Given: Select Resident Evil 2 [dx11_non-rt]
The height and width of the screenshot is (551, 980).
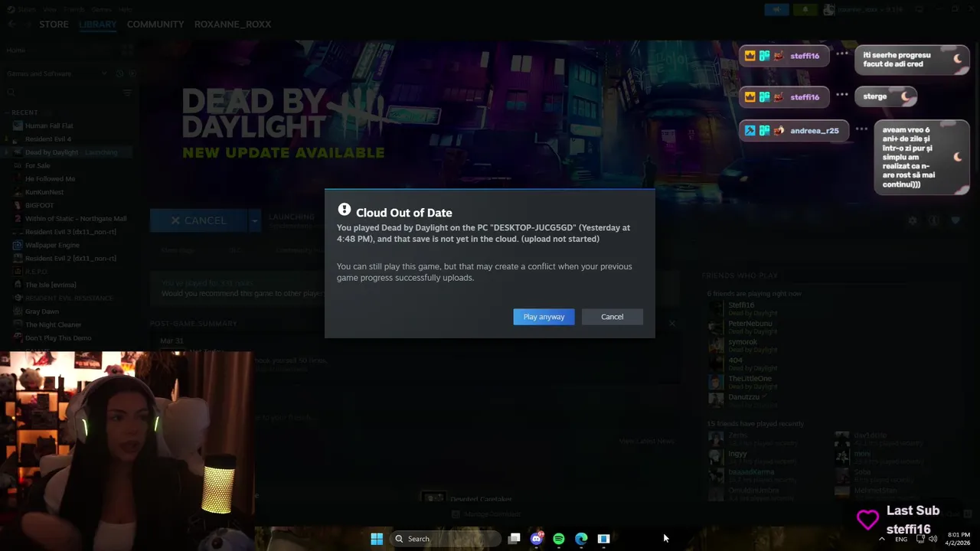Looking at the screenshot, I should tap(70, 259).
